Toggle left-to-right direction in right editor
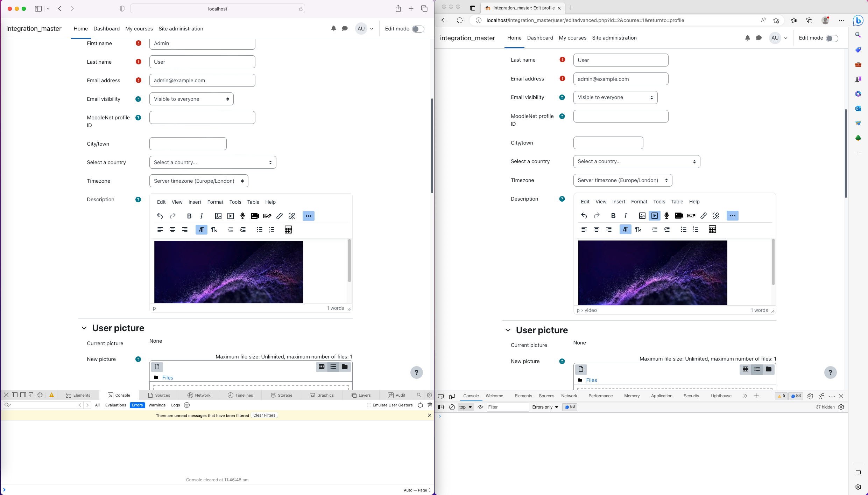The image size is (868, 495). [x=625, y=229]
